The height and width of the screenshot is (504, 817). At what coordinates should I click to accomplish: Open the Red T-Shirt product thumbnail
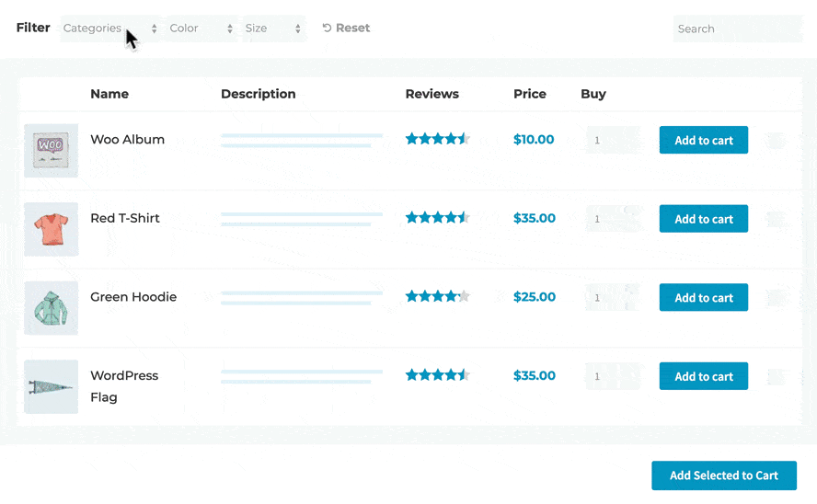(x=52, y=229)
